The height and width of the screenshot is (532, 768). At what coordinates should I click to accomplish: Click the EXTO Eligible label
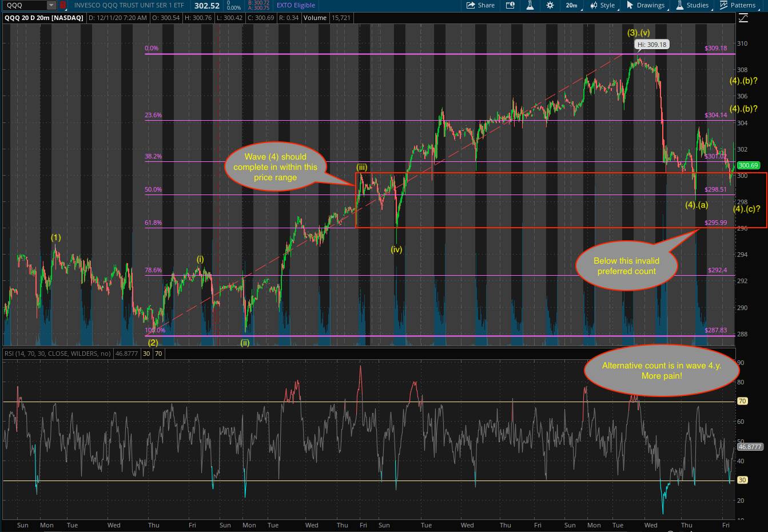tap(296, 5)
